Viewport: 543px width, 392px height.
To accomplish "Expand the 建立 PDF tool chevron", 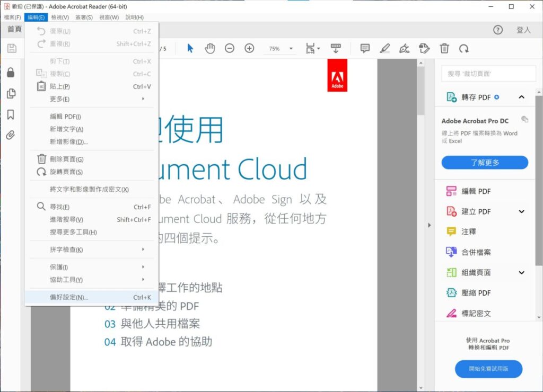I will (x=522, y=211).
